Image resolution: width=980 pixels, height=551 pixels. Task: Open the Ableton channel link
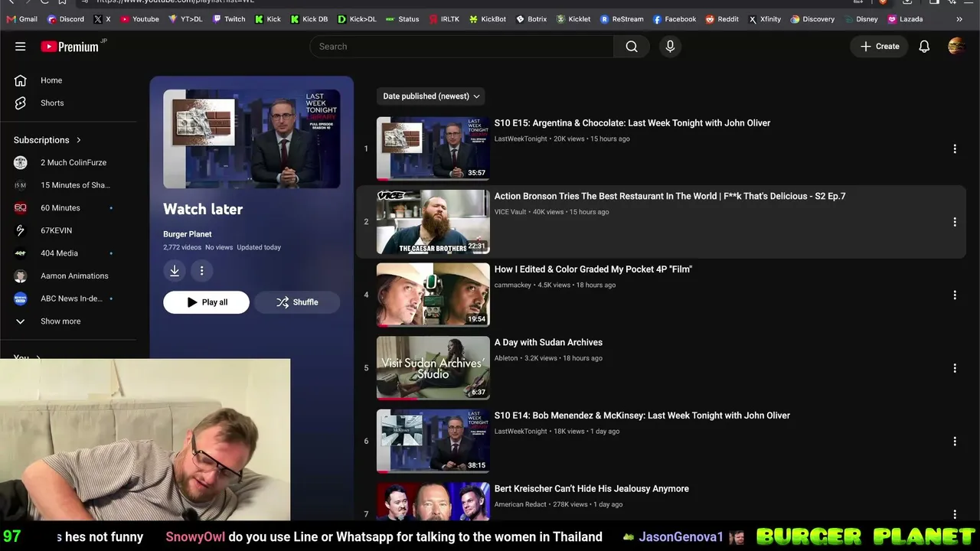(x=506, y=358)
